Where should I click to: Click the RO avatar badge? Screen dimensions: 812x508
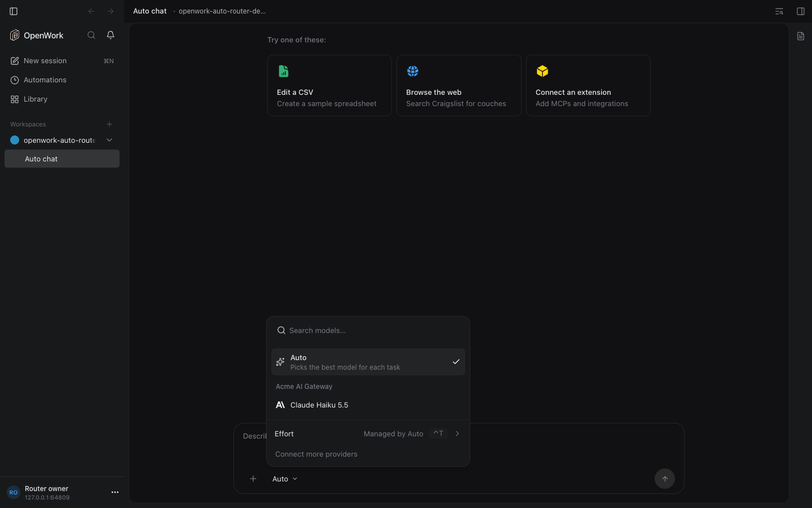(x=14, y=492)
